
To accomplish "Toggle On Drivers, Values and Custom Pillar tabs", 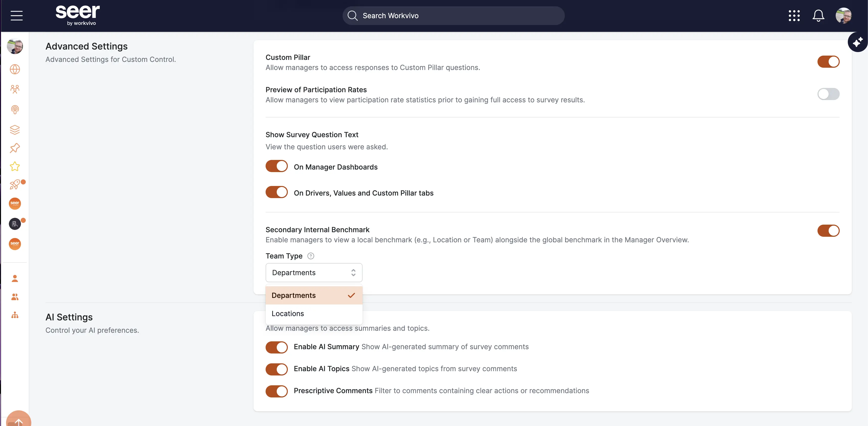I will click(277, 192).
